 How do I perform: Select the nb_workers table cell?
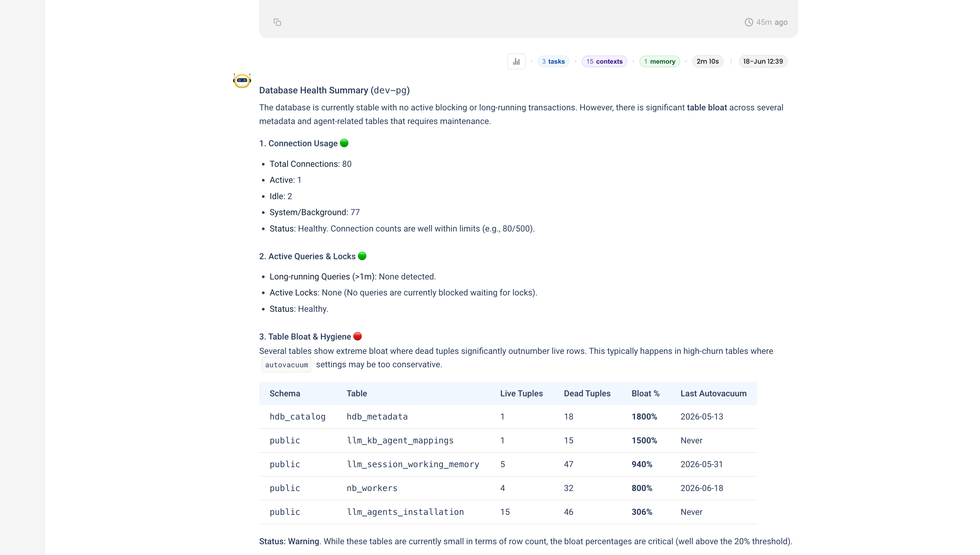[372, 488]
